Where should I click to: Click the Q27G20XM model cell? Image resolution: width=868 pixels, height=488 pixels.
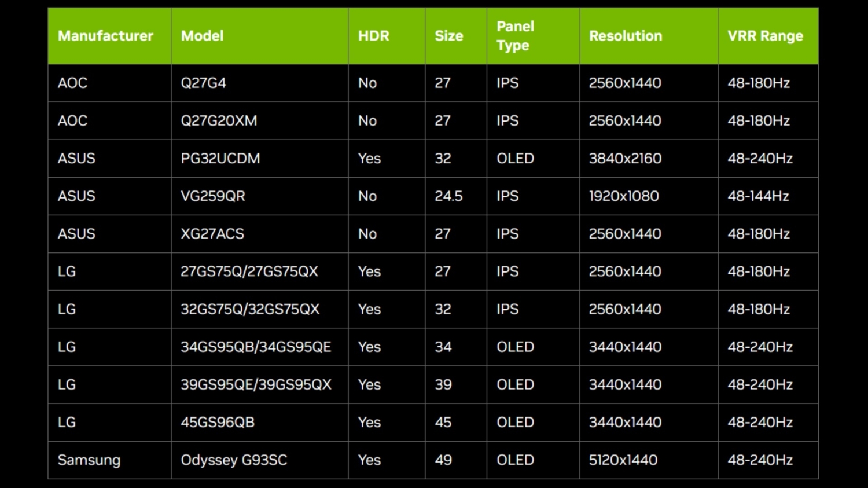pos(219,120)
